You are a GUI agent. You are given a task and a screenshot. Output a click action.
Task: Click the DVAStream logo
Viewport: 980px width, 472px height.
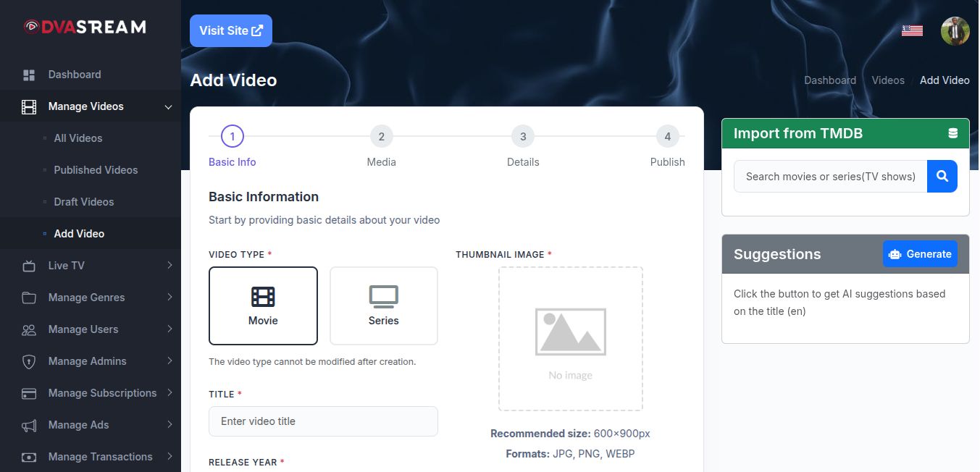(x=85, y=27)
